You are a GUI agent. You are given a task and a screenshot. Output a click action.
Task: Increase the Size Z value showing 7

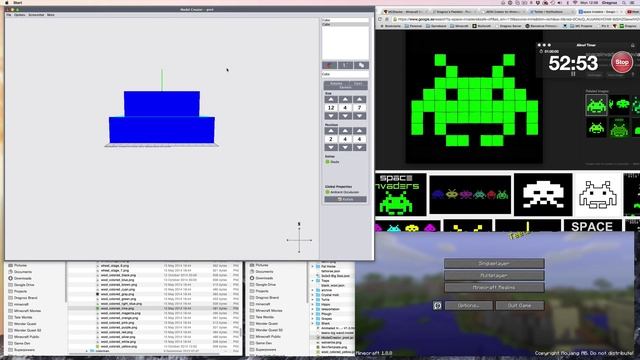click(x=359, y=100)
